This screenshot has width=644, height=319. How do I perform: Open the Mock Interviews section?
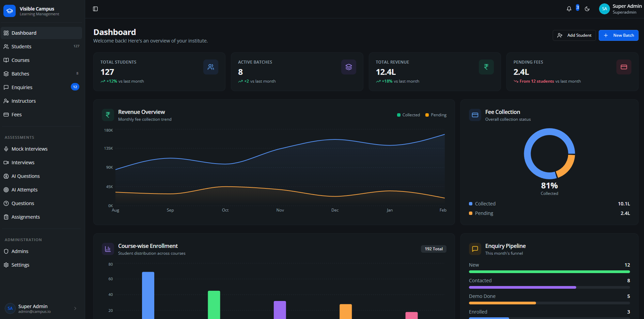(30, 149)
